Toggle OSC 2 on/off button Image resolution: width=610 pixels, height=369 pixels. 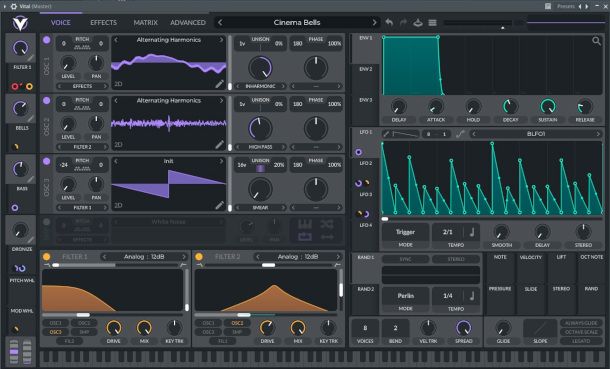(47, 100)
